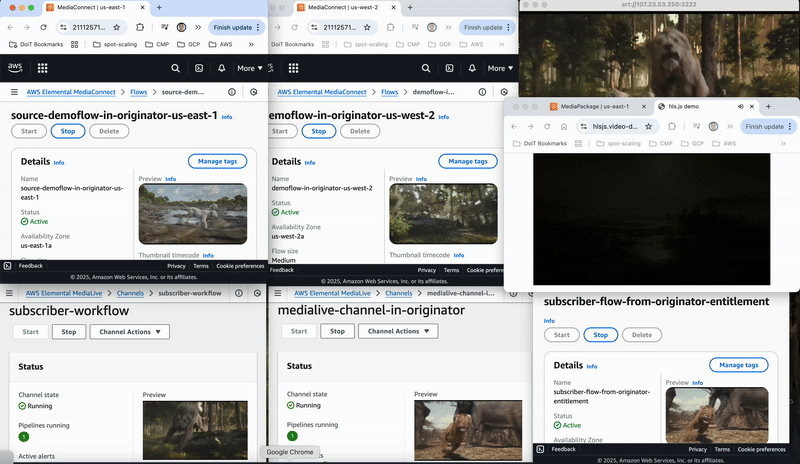Open bookmark grid icon in us-east-1 bookmarks bar
800x464 pixels.
[x=74, y=44]
